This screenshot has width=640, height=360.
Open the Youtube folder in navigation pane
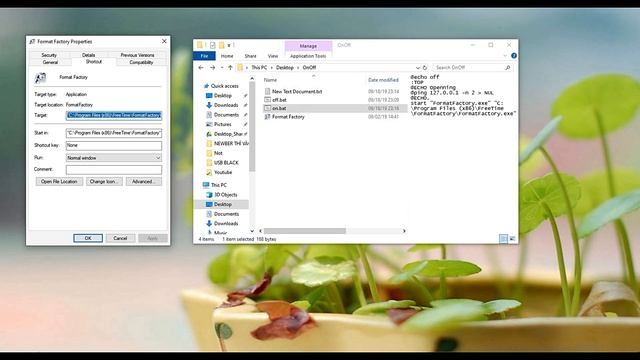click(223, 172)
